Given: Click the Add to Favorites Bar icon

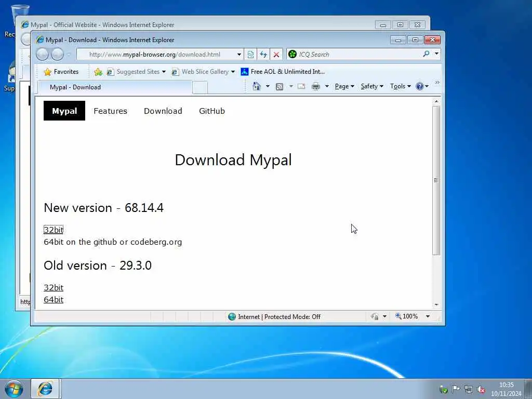Looking at the screenshot, I should click(x=98, y=72).
